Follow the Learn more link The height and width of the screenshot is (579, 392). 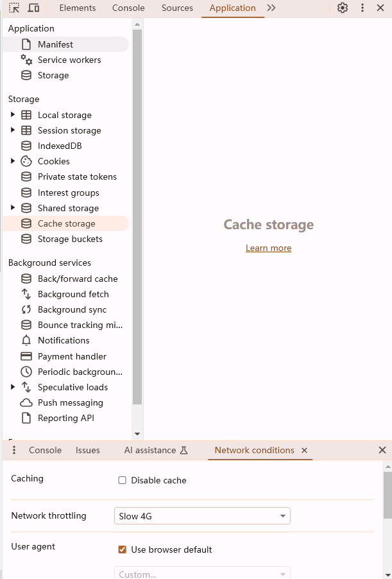pos(269,248)
